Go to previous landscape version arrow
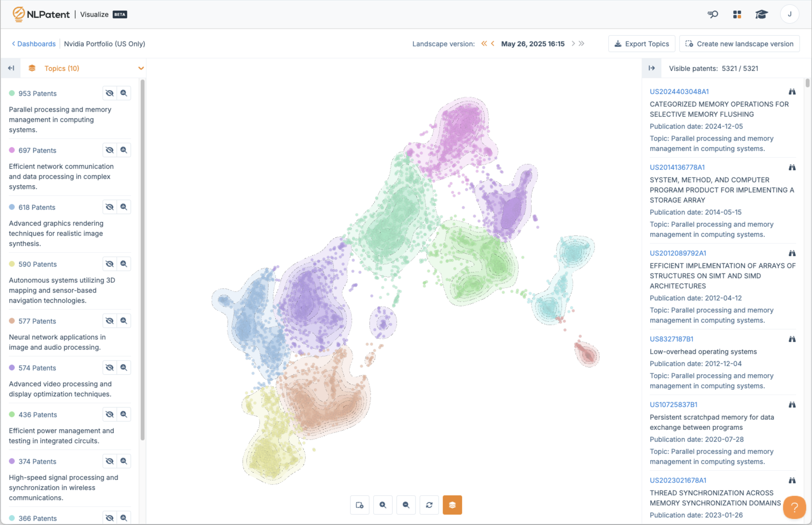This screenshot has height=525, width=812. 493,44
